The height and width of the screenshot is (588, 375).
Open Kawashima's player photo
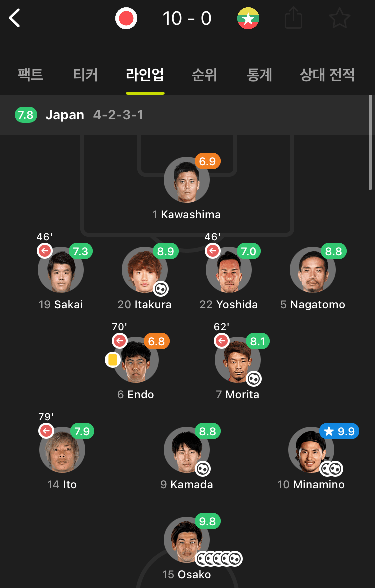[187, 180]
